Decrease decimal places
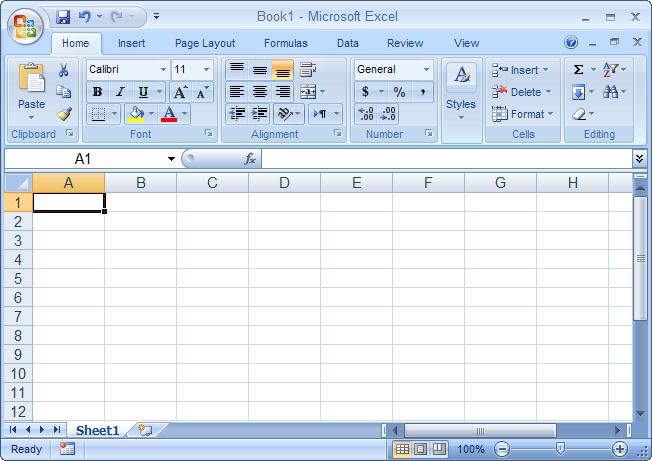This screenshot has width=652, height=461. tap(388, 114)
